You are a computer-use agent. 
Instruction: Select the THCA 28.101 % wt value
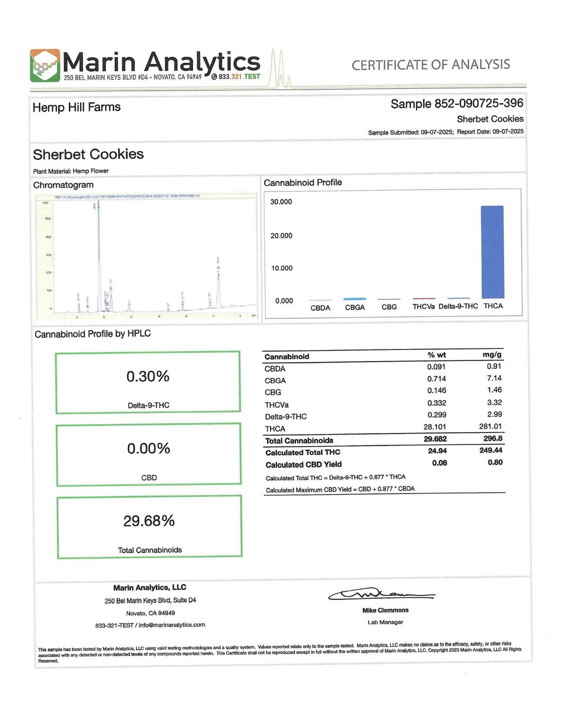tap(435, 427)
